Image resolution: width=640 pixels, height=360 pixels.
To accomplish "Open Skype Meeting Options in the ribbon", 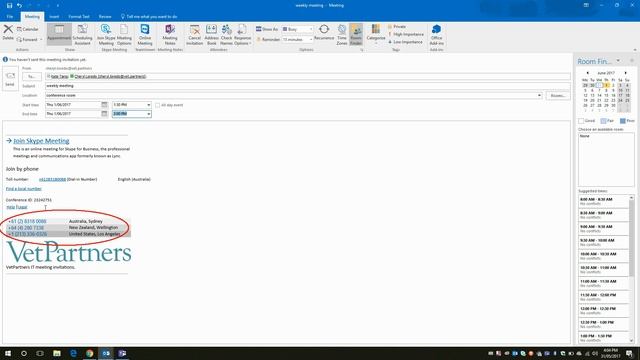I will [x=124, y=34].
